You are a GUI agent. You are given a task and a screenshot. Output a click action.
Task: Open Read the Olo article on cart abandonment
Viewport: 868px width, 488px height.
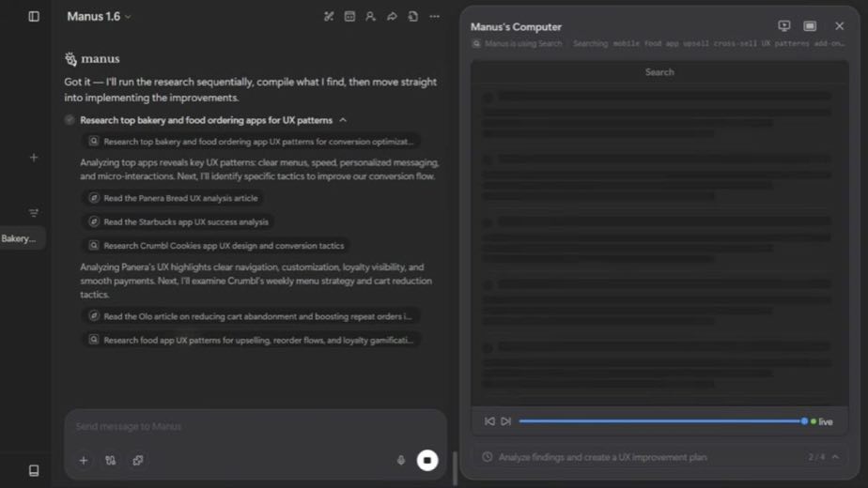[x=252, y=316]
